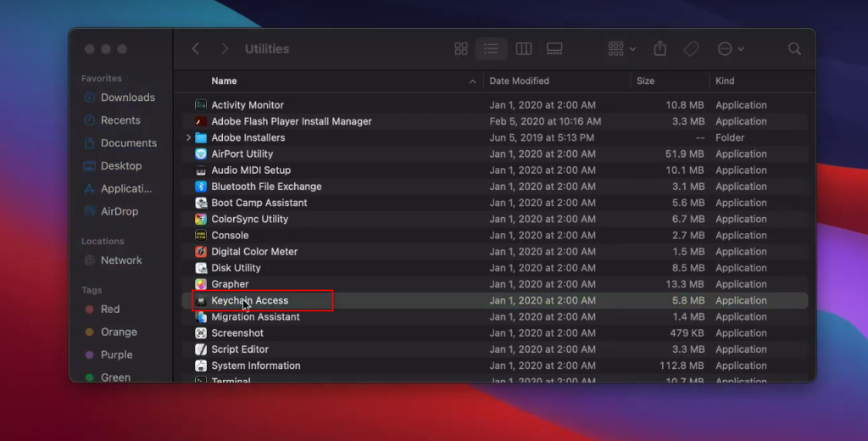Click the Disk Utility icon

201,268
